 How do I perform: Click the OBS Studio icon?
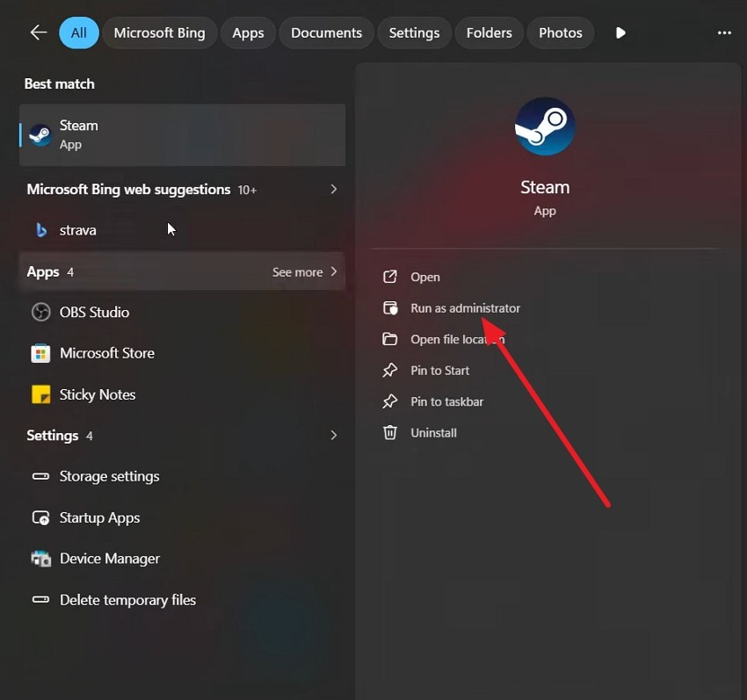(x=41, y=313)
